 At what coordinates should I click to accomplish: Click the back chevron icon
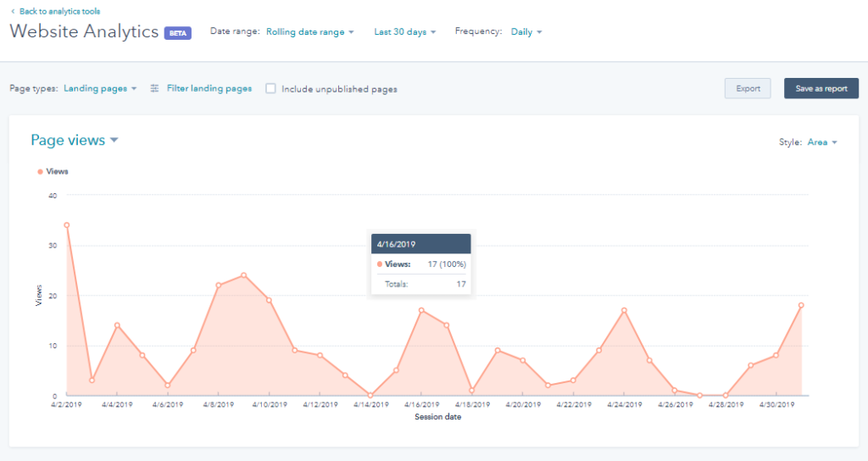(x=13, y=11)
